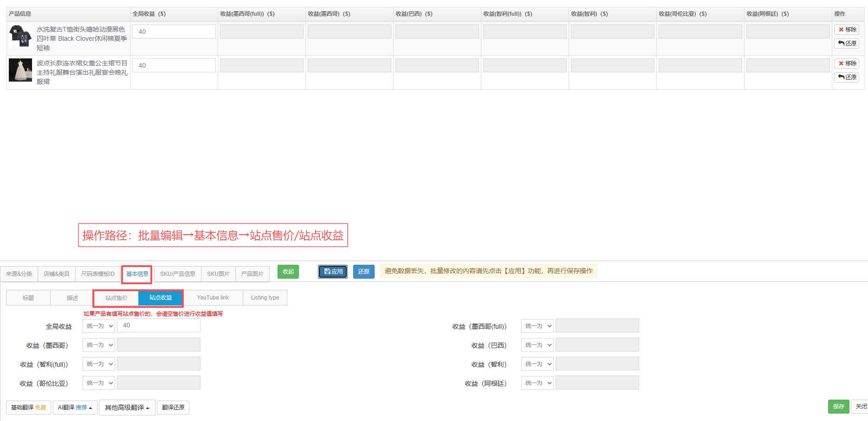The width and height of the screenshot is (868, 421).
Task: Click the green 收起 collapse button
Action: click(x=288, y=272)
